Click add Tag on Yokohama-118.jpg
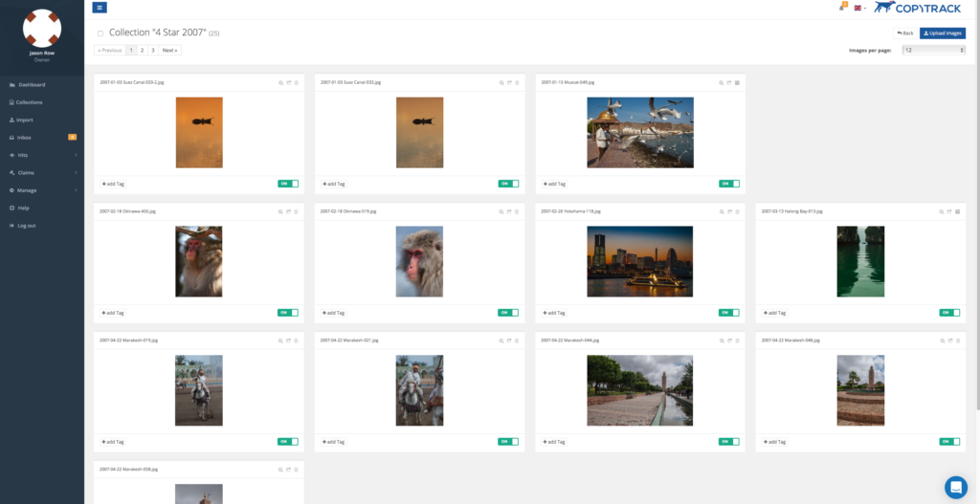980x504 pixels. pyautogui.click(x=554, y=313)
